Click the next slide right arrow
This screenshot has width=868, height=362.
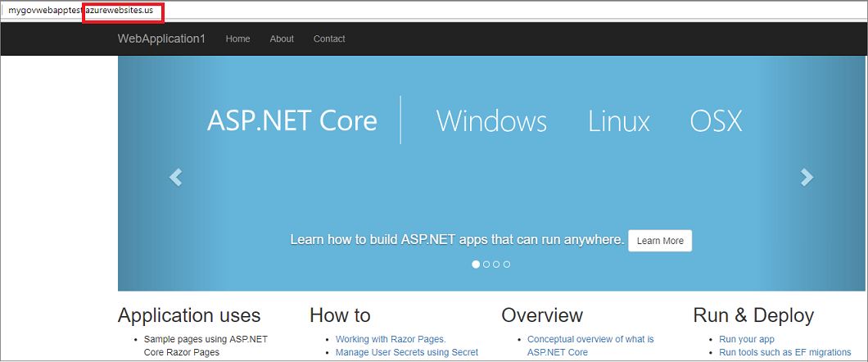pyautogui.click(x=807, y=177)
